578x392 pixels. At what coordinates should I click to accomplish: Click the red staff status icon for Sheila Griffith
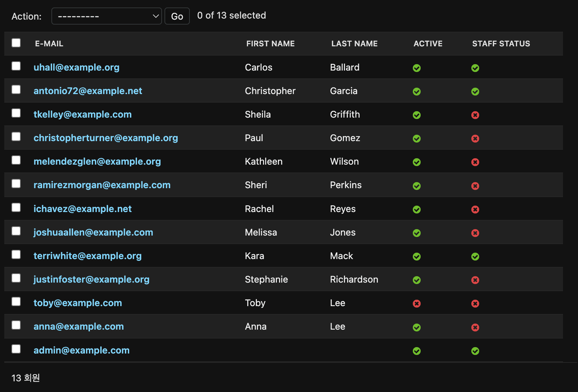coord(475,115)
